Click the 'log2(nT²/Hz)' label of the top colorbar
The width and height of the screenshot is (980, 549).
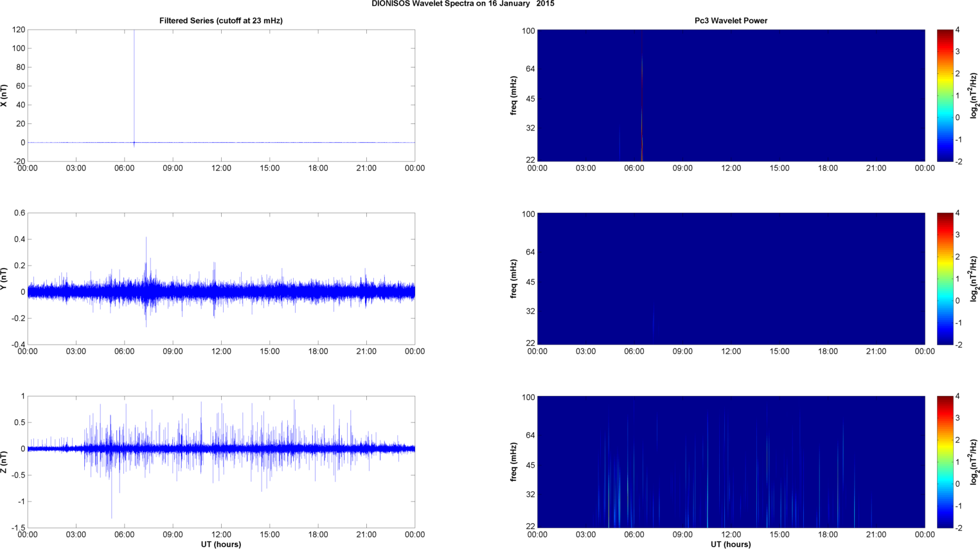(974, 95)
